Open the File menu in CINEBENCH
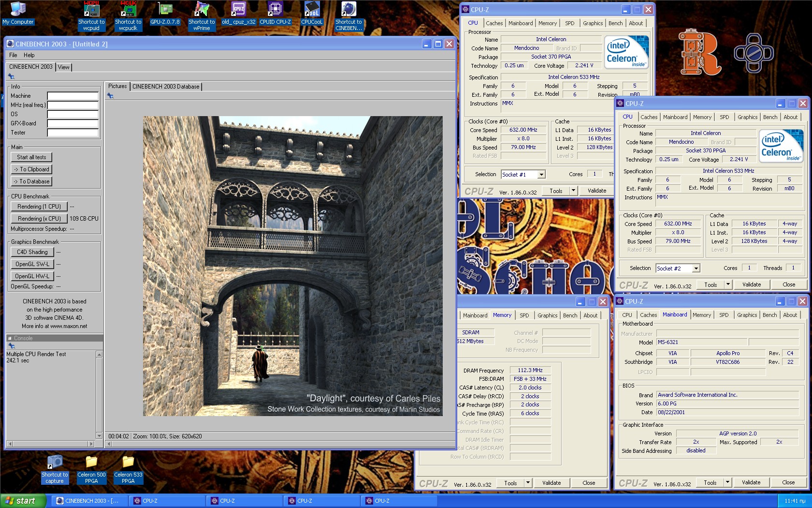Viewport: 812px width, 508px height. [13, 55]
